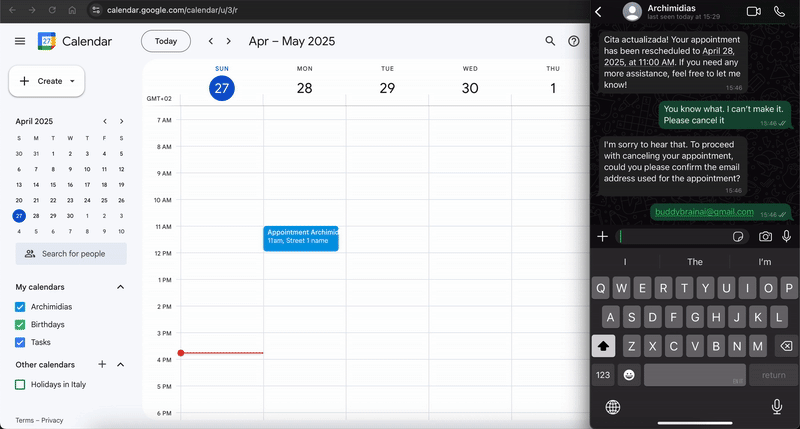800x429 pixels.
Task: Pick 22 in the mini calendar
Action: pos(53,200)
